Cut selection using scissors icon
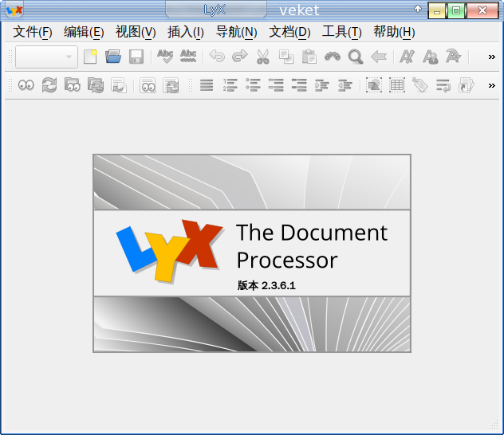The width and height of the screenshot is (504, 435). tap(263, 57)
